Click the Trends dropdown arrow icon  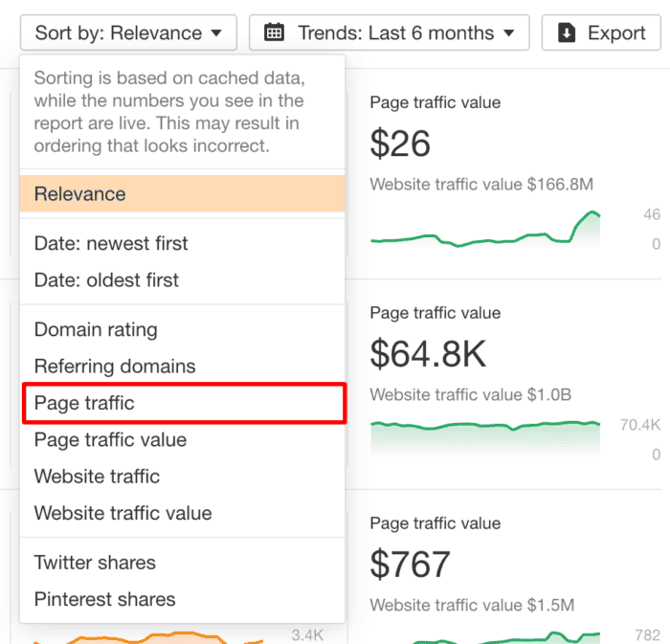(x=508, y=33)
